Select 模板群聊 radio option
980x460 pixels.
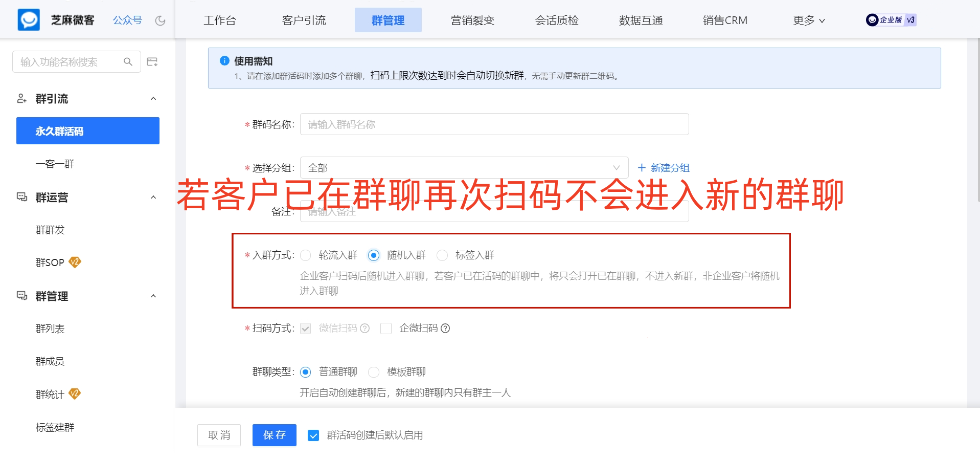pos(374,372)
